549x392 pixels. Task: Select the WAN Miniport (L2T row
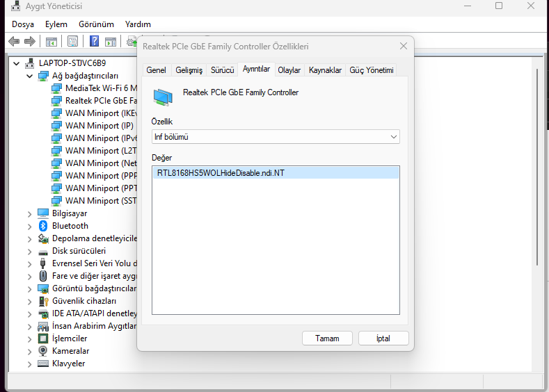(101, 151)
